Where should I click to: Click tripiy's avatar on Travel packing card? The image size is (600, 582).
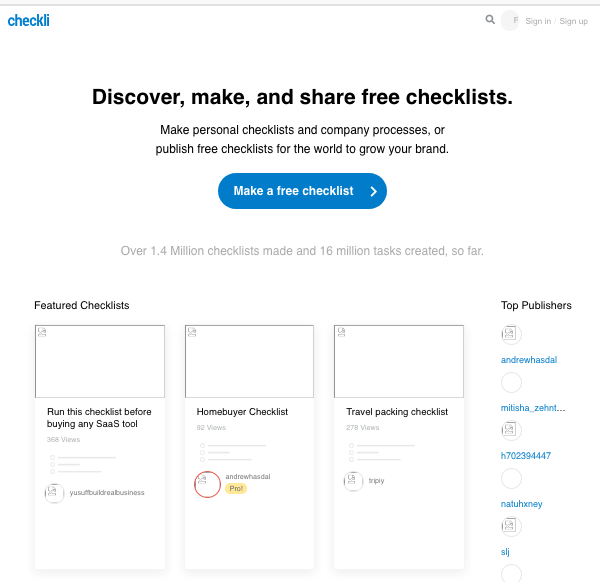click(353, 481)
